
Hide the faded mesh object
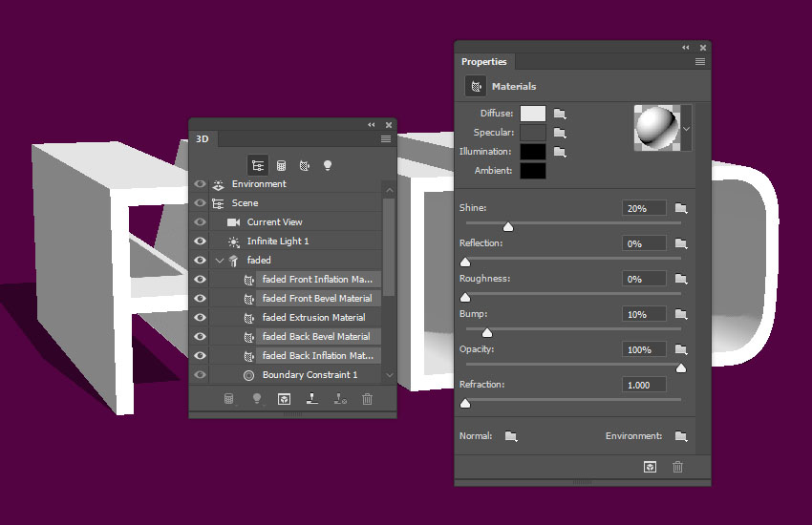click(200, 261)
